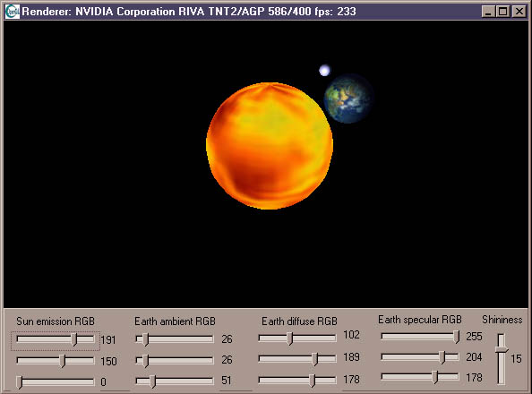Click the Earth specular green slider thumb
This screenshot has width=532, height=394.
(x=442, y=357)
